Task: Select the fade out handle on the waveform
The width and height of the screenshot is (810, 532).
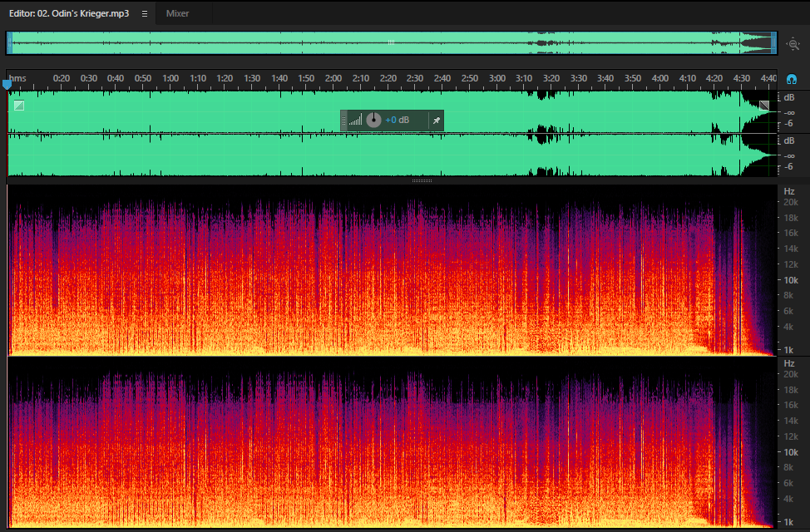Action: 764,106
